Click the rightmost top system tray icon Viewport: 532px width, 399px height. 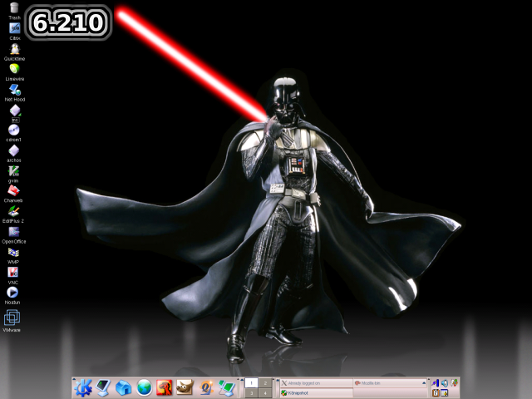pos(454,383)
